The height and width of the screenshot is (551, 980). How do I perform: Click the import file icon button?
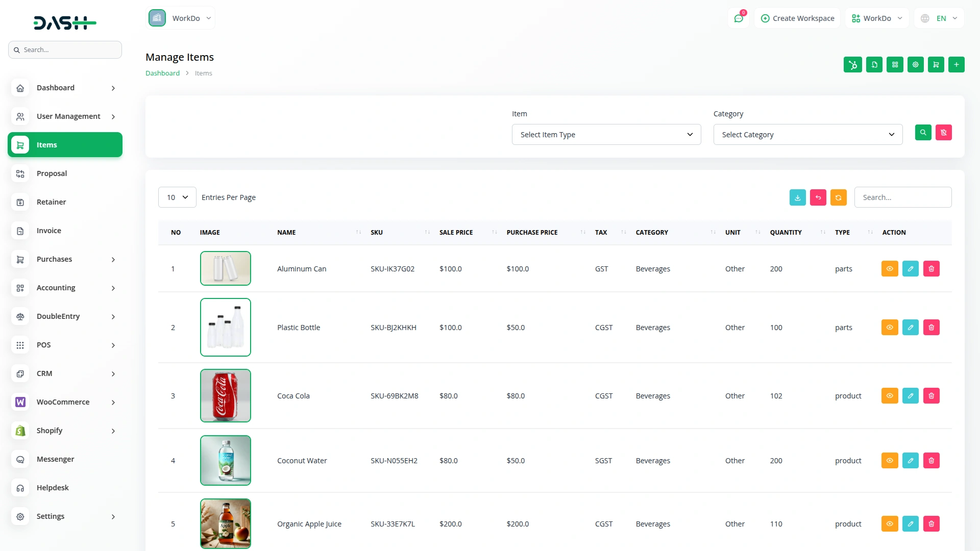[874, 65]
